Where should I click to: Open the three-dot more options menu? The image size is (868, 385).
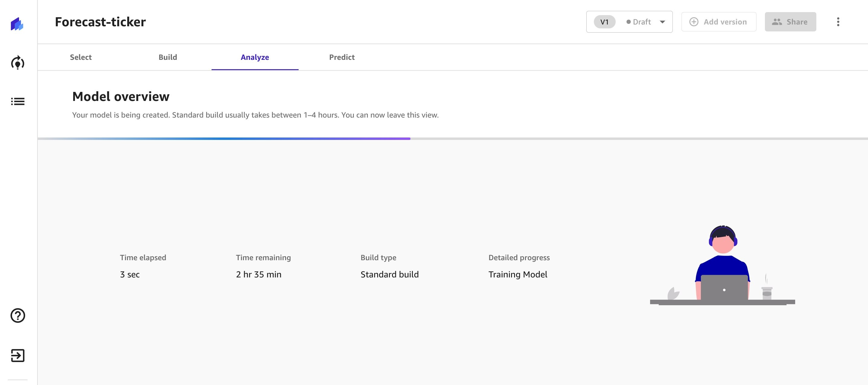coord(838,22)
